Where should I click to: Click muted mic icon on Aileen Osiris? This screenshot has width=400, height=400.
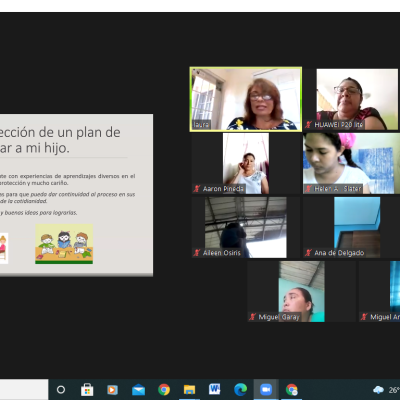point(197,253)
